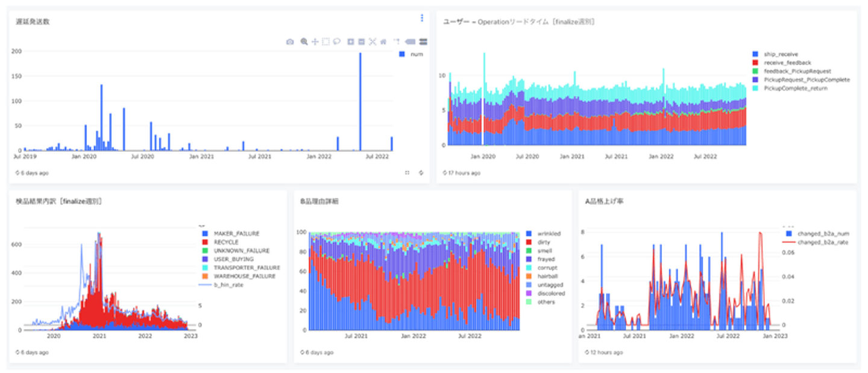Select the Zoom magnifier tool
Screen dimensions: 868x373
[x=304, y=42]
